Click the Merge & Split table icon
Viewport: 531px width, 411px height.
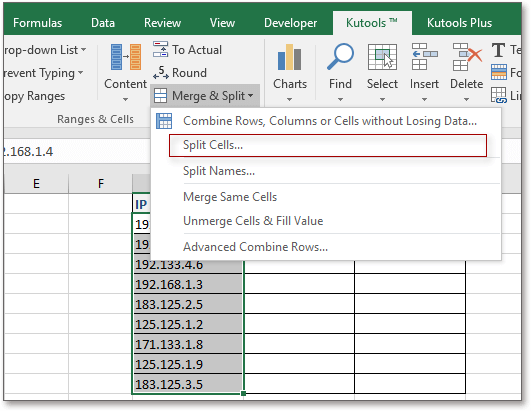[161, 96]
